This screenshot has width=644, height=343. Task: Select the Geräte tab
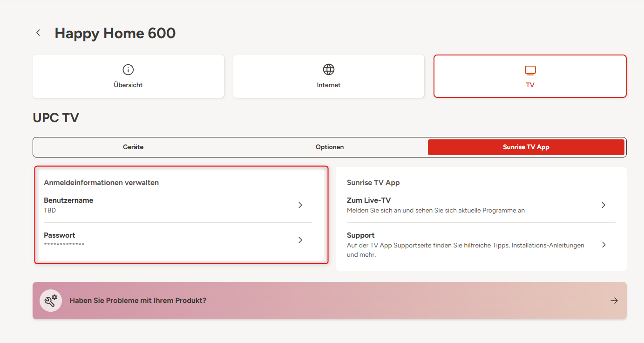133,147
